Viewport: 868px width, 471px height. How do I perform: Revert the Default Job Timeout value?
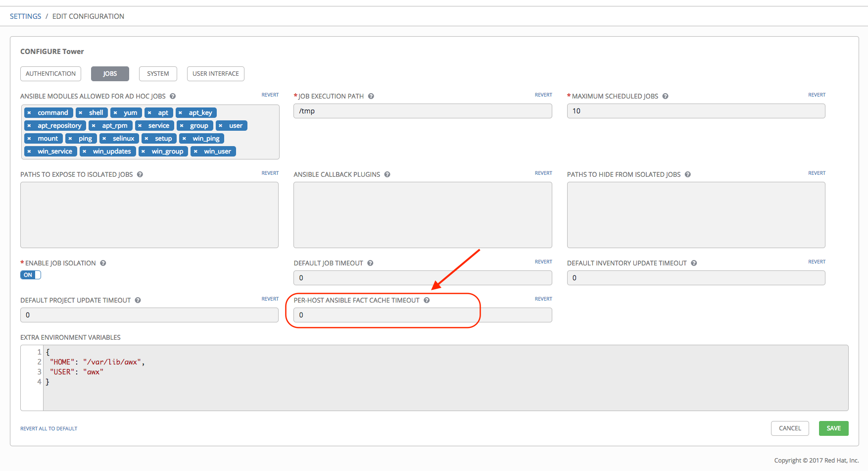tap(543, 262)
